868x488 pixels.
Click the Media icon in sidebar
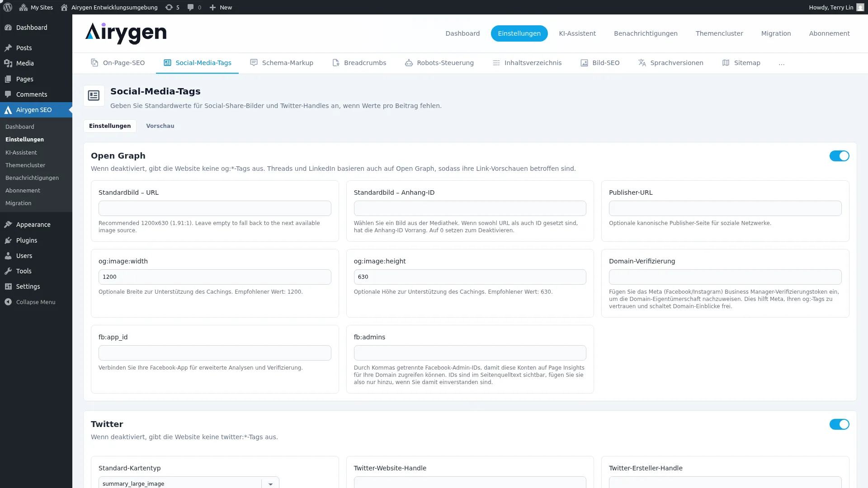coord(8,63)
